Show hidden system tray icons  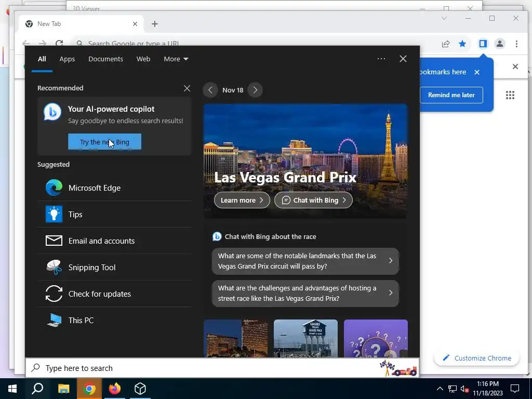(440, 389)
